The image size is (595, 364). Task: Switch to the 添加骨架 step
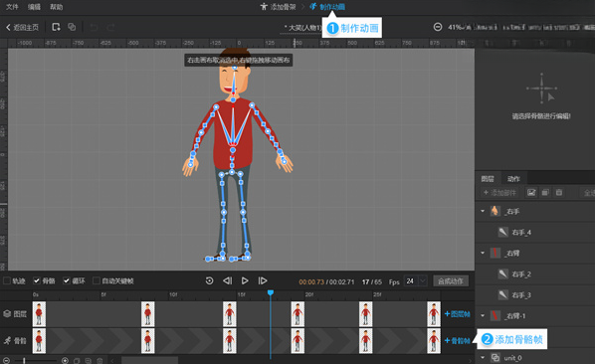278,6
